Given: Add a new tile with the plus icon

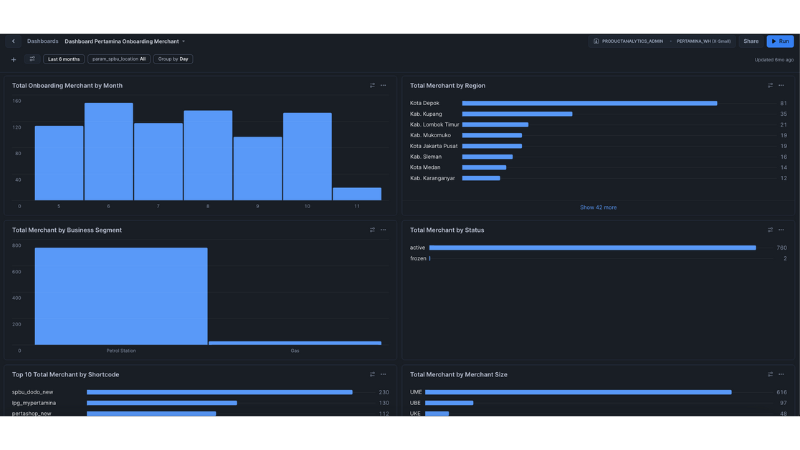Looking at the screenshot, I should [14, 59].
